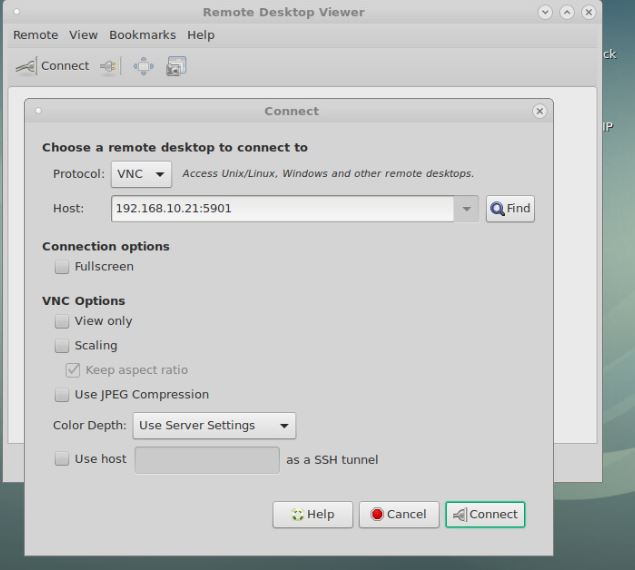Viewport: 635px width, 570px height.
Task: Click the take screenshot toolbar icon
Action: coord(176,67)
